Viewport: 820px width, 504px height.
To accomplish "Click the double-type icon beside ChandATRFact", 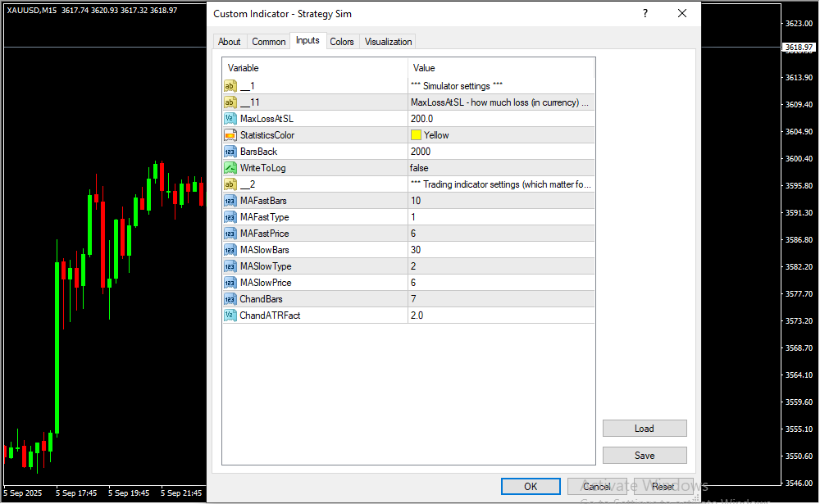I will point(230,316).
